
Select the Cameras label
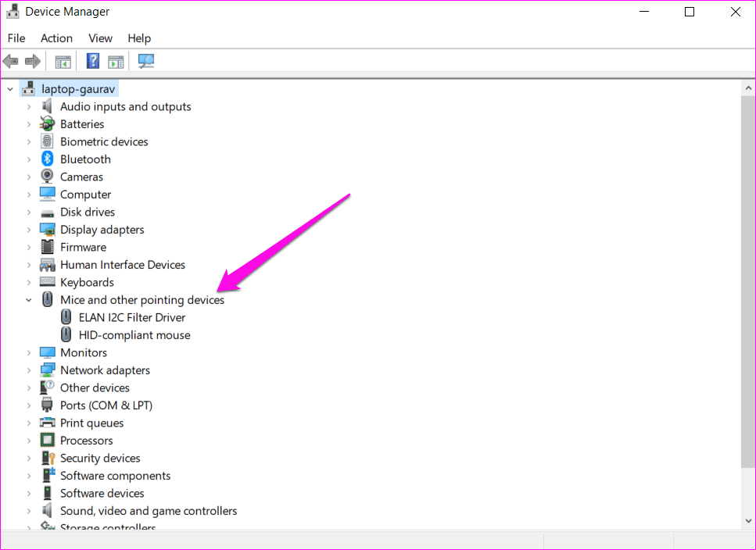click(x=81, y=177)
